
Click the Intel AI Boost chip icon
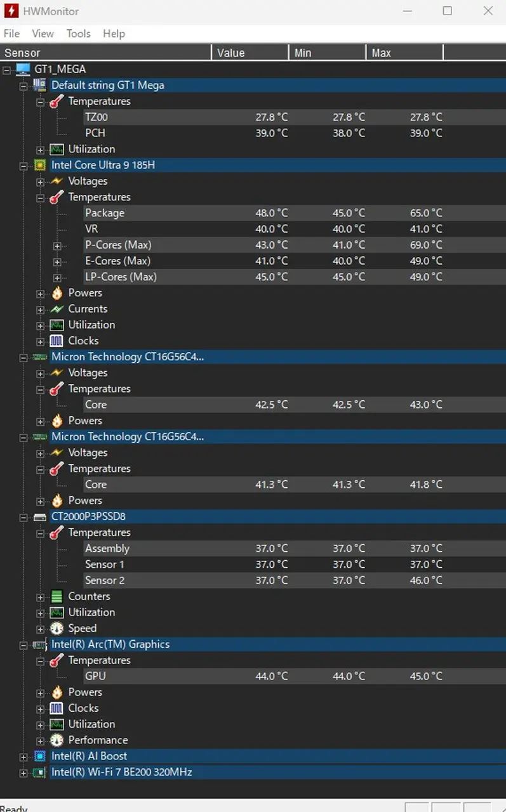pos(40,756)
